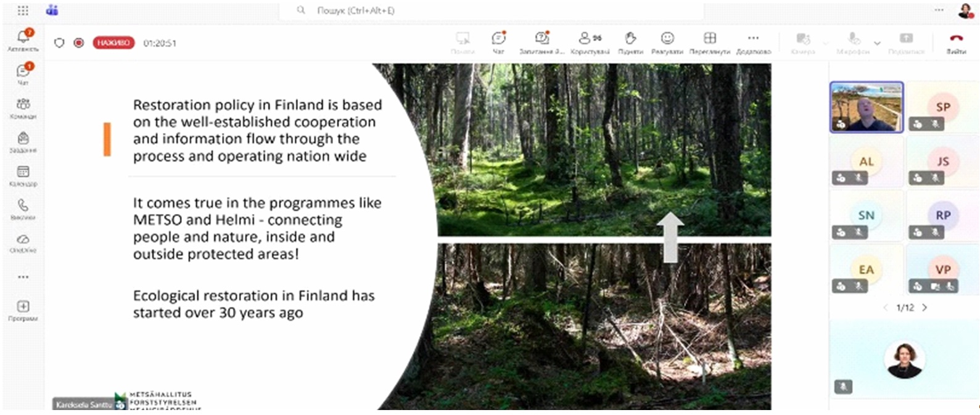Select participant tile SP
Screen dimensions: 980x415
click(942, 107)
